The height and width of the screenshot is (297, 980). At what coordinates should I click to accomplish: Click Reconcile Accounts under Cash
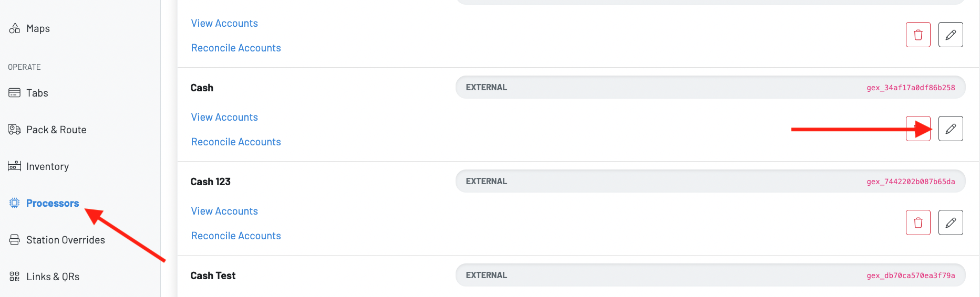click(236, 142)
